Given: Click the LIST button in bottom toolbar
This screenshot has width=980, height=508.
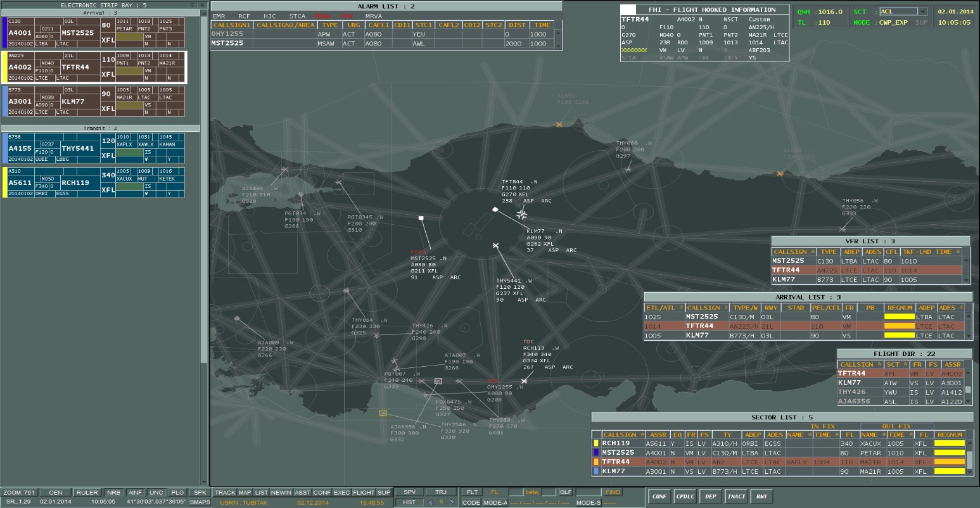Looking at the screenshot, I should point(262,492).
